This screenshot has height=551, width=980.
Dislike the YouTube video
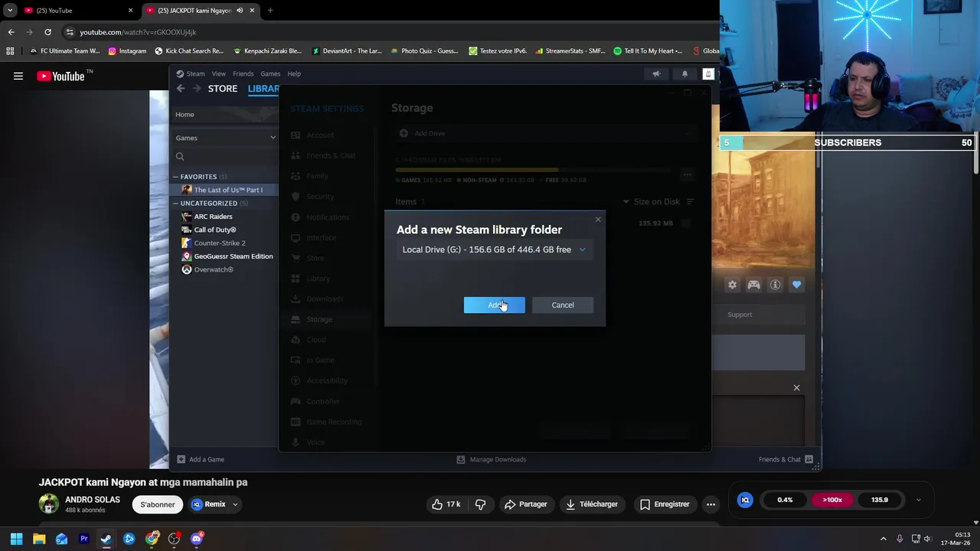pos(481,504)
